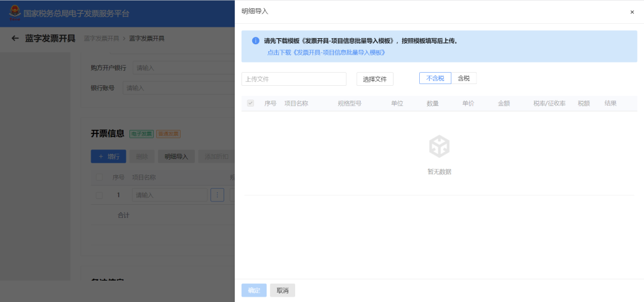Click the blue info icon in notice
Viewport: 644px width, 302px height.
click(255, 41)
